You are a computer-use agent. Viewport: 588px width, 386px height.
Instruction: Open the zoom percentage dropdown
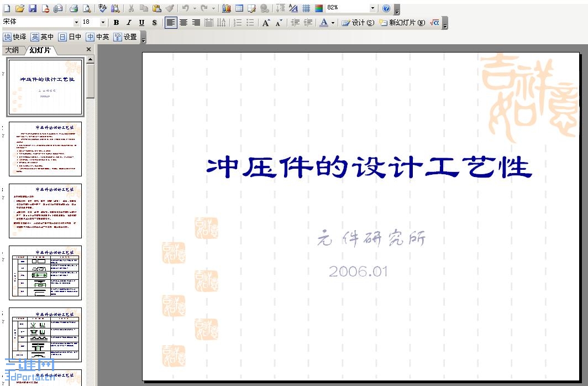coord(372,8)
